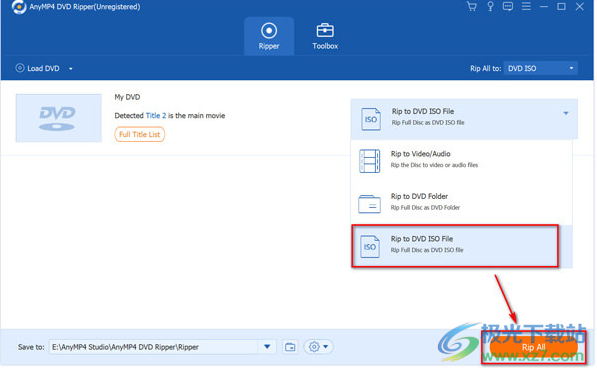Click the Title 2 link
The image size is (597, 372).
tap(156, 116)
